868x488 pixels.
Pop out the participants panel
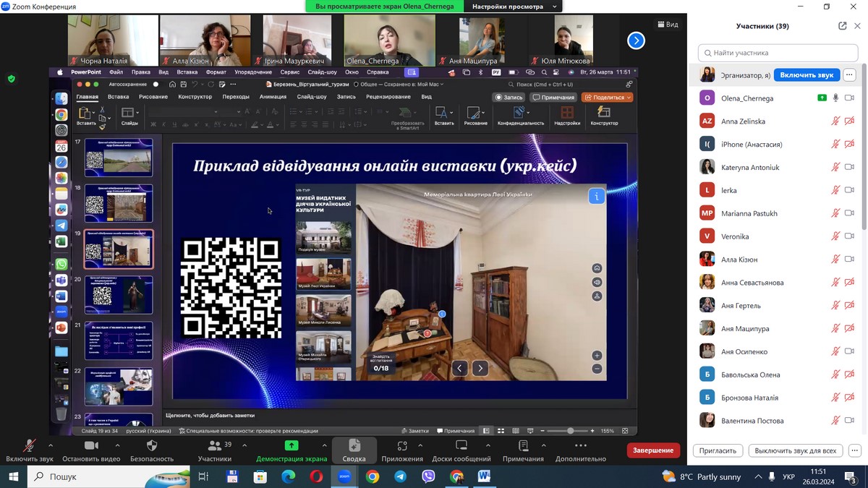[842, 26]
